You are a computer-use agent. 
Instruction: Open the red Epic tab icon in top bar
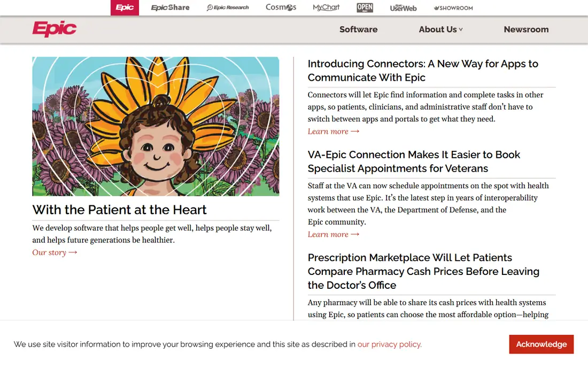(125, 7)
